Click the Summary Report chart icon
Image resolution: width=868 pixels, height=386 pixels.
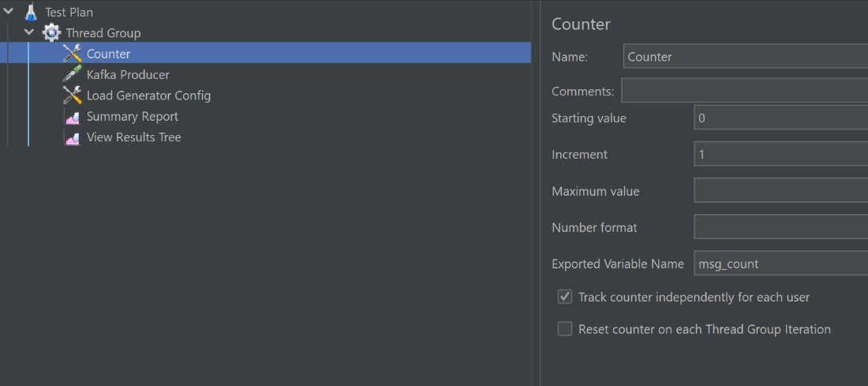(x=73, y=117)
